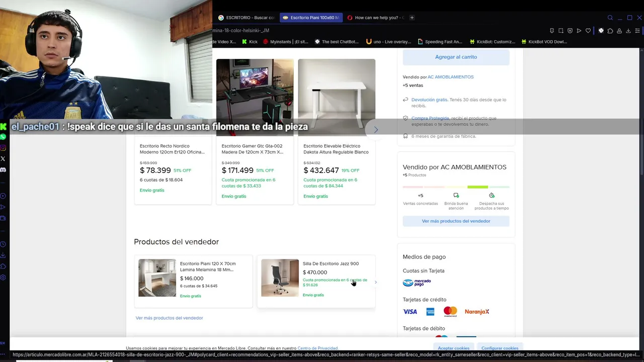Open Instagram from the Opera sidebar

[3, 148]
